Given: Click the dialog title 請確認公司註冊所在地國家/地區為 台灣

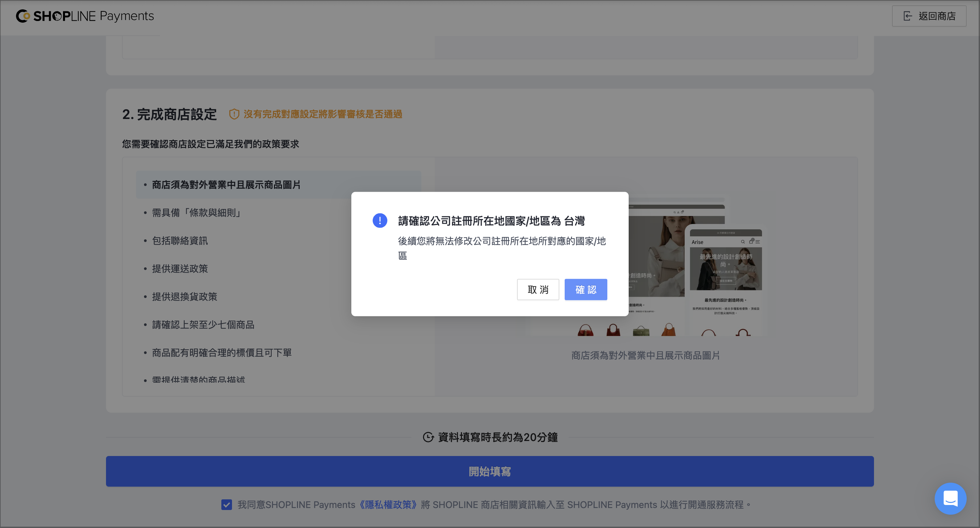Looking at the screenshot, I should pyautogui.click(x=492, y=221).
